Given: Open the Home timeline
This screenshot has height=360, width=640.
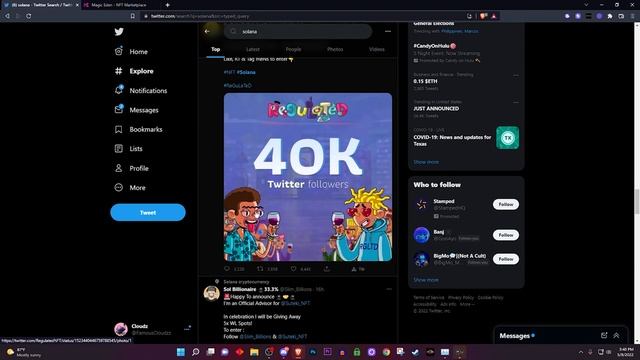Looking at the screenshot, I should (x=131, y=51).
